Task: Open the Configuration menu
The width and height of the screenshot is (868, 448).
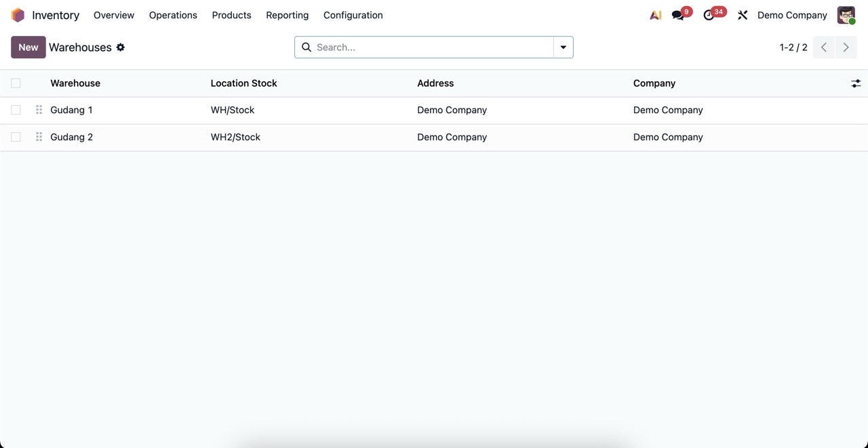Action: (x=353, y=15)
